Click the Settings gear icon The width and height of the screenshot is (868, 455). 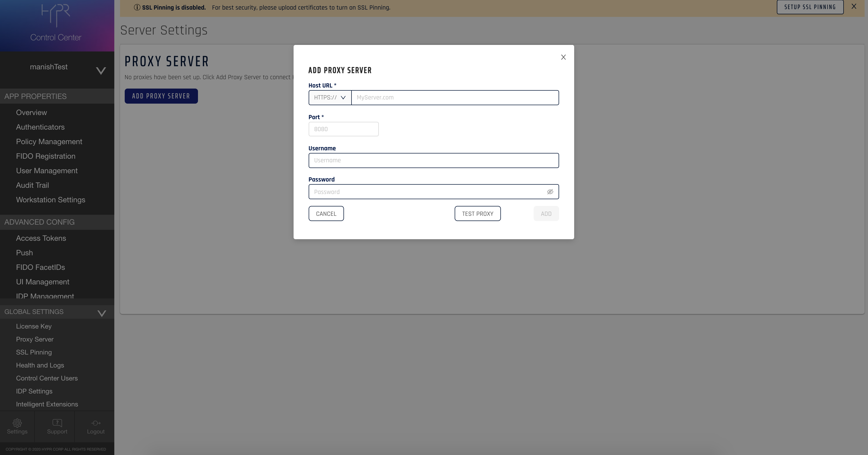coord(17,423)
